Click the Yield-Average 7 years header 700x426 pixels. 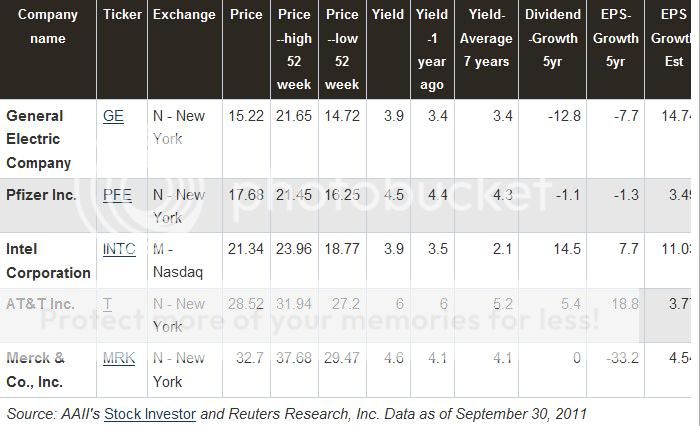click(489, 38)
